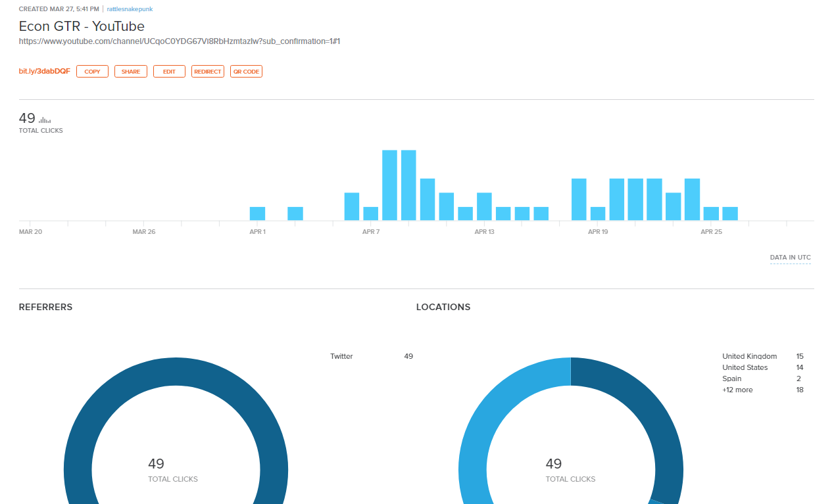Click the small bar chart icon beside 49

[x=45, y=120]
